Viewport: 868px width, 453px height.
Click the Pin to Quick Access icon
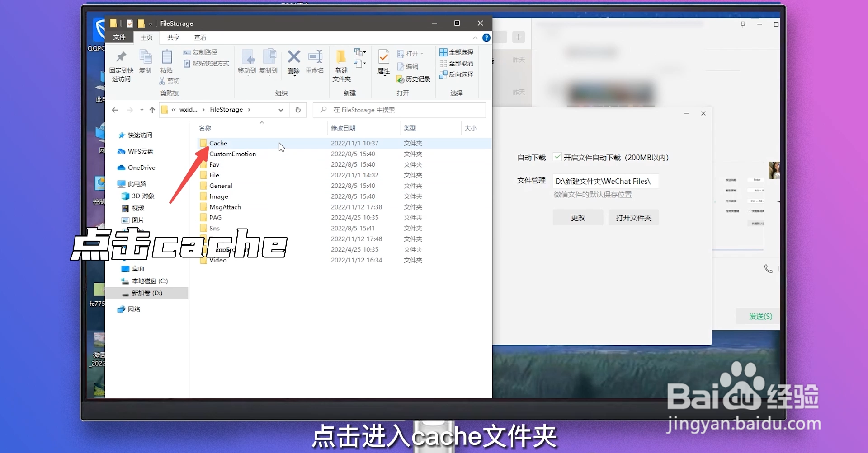121,57
